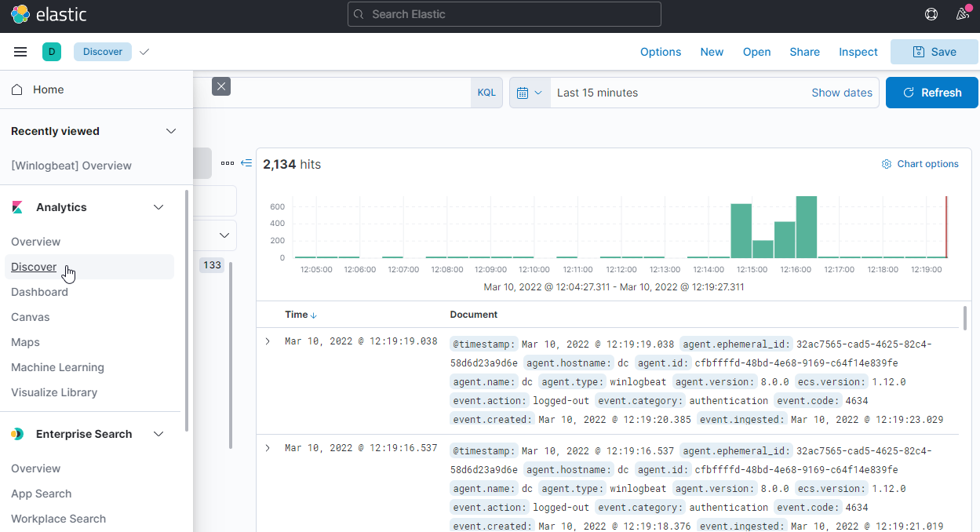Screen dimensions: 980x532
Task: Collapse the Enterprise Search section
Action: [x=158, y=434]
